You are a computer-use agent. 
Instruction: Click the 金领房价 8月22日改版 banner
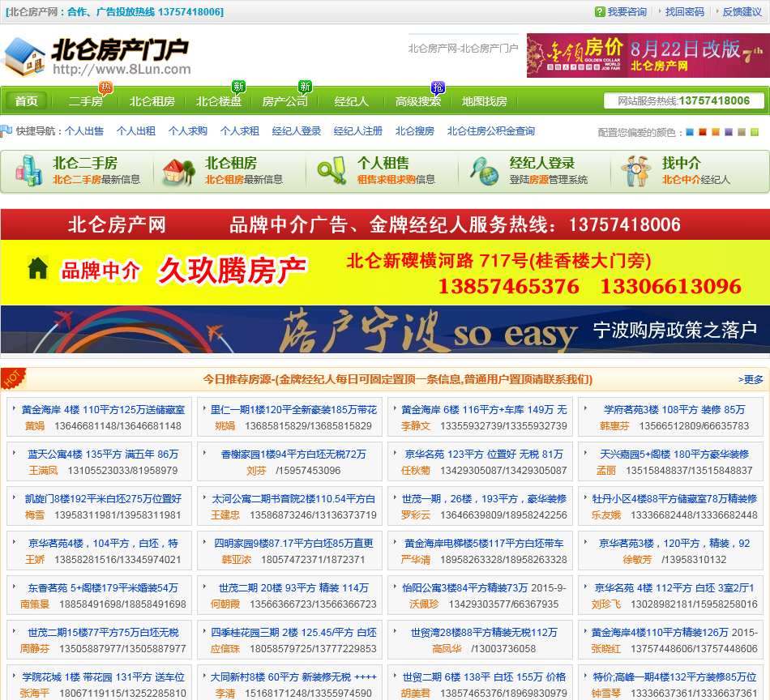coord(648,55)
